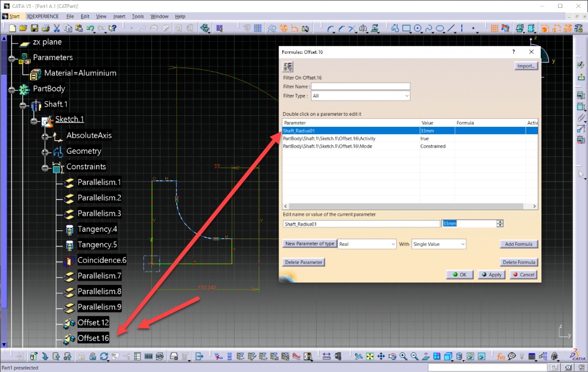Click New Parameter of type button
Viewport: 588px width, 372px height.
tap(309, 244)
